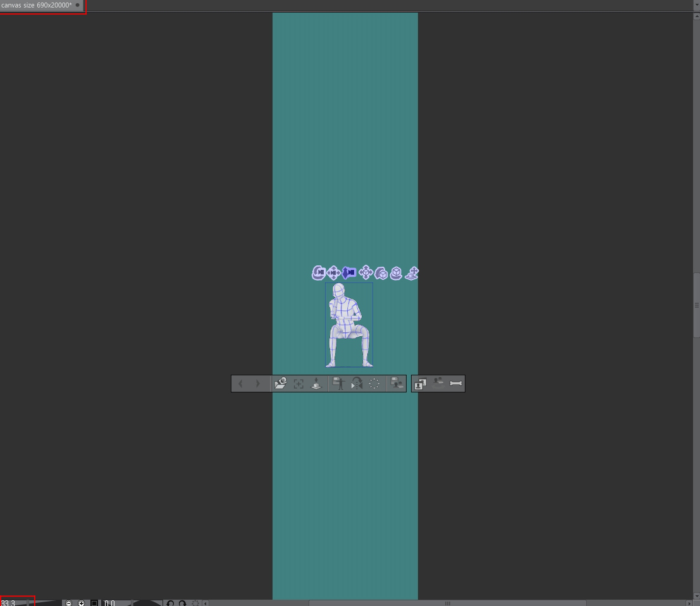Click the bone joint reset icon
Image resolution: width=700 pixels, height=606 pixels.
click(x=456, y=384)
